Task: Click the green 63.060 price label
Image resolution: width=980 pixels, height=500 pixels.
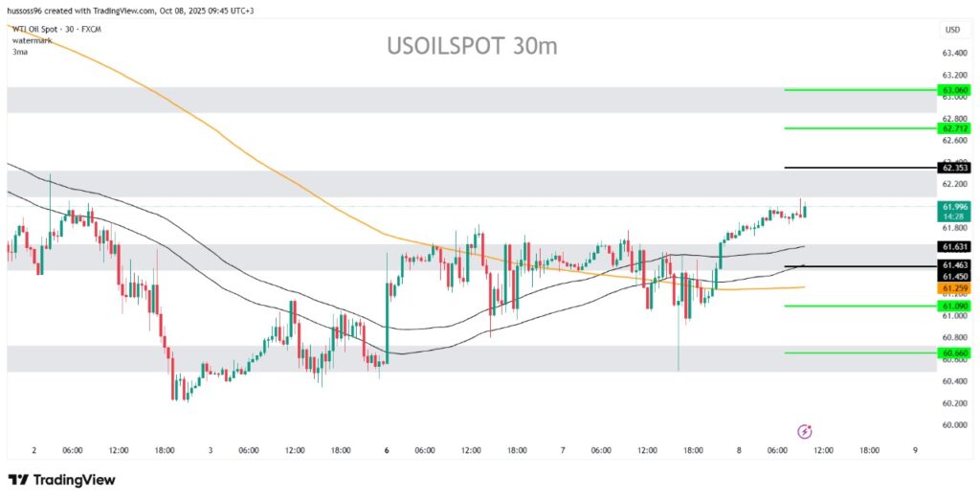Action: coord(955,89)
